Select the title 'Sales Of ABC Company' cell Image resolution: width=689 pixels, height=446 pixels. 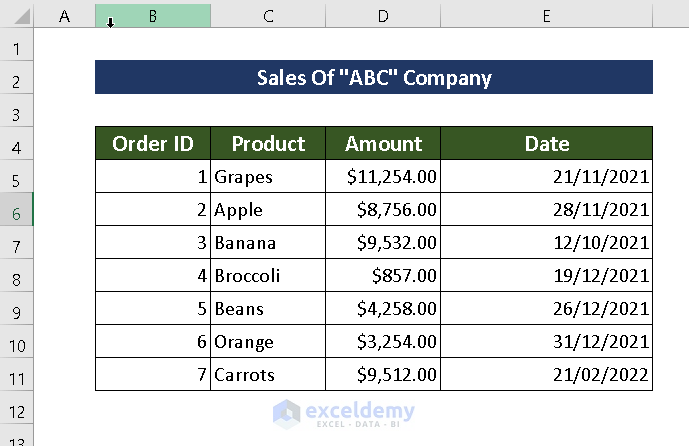point(374,78)
